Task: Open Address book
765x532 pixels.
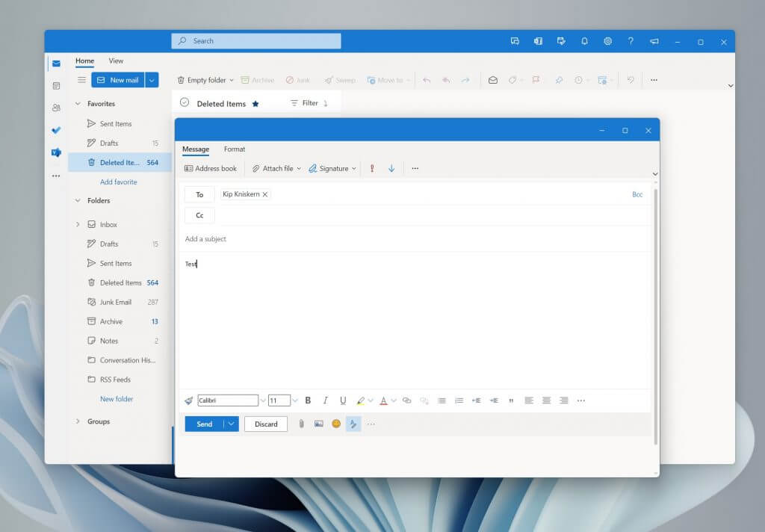Action: [210, 168]
